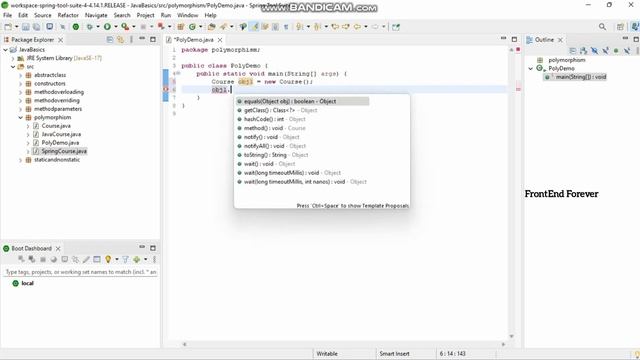Click the Search magnifier icon at top right
640x360 pixels.
(x=602, y=27)
